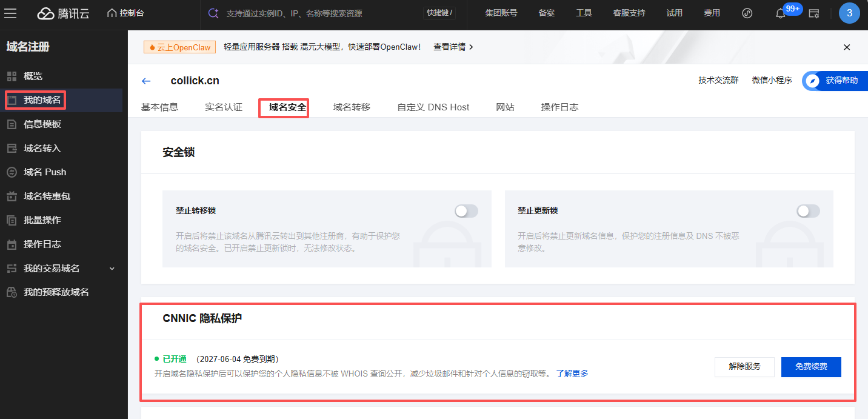Open the hamburger navigation menu
The width and height of the screenshot is (868, 419).
(10, 13)
